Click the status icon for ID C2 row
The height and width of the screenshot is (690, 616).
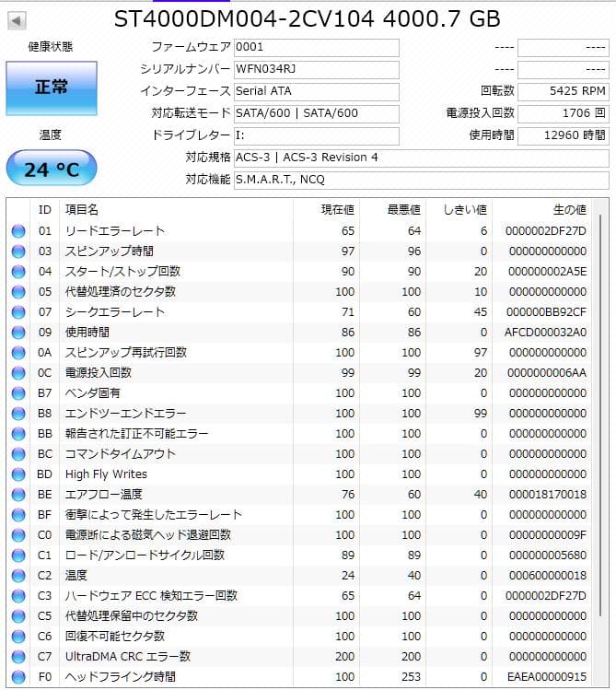coord(18,576)
